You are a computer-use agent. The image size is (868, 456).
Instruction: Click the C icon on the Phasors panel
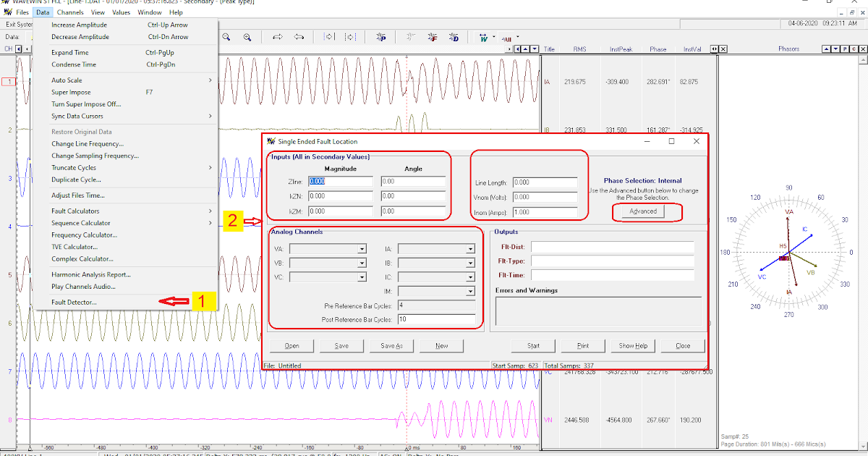coord(854,48)
